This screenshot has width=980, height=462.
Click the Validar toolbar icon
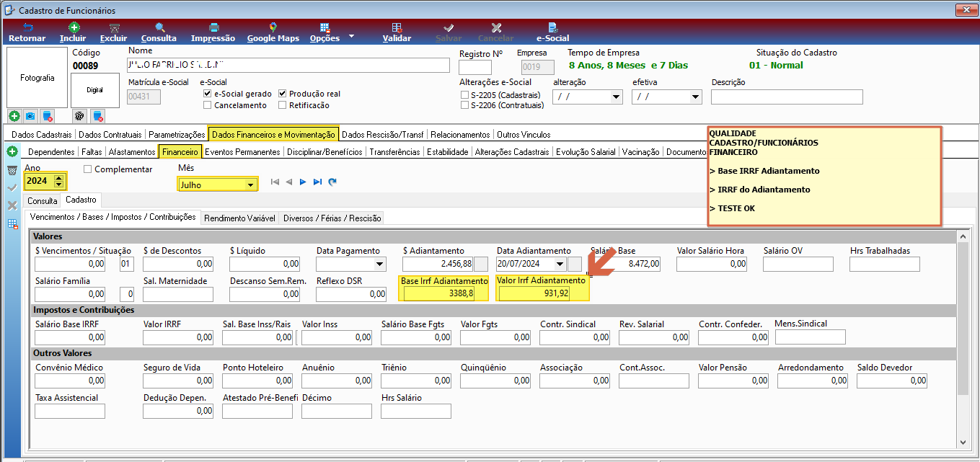(x=397, y=27)
